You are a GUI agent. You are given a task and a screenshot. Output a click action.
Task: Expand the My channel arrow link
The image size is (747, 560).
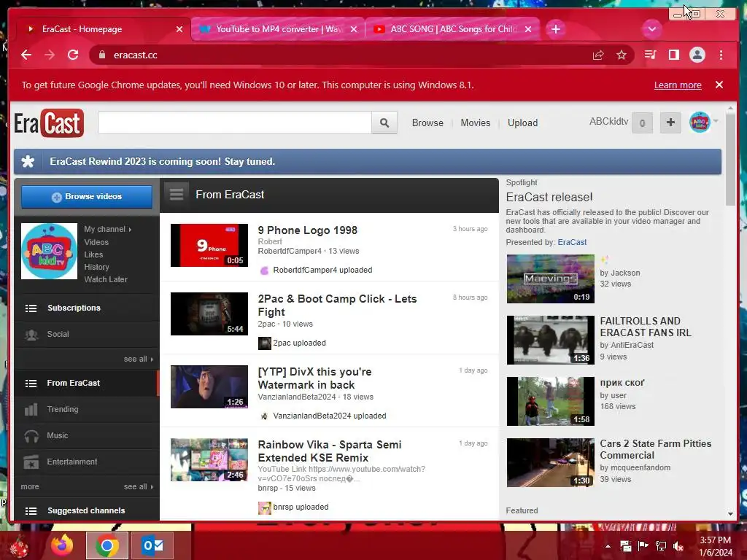point(108,229)
